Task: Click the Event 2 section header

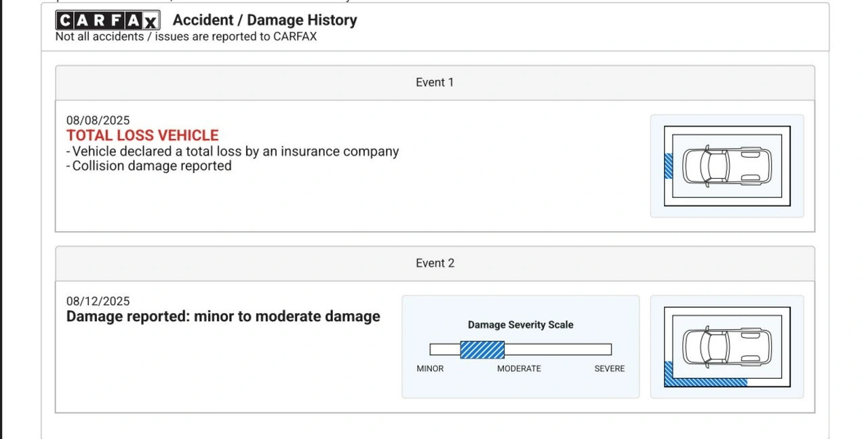Action: [x=435, y=264]
